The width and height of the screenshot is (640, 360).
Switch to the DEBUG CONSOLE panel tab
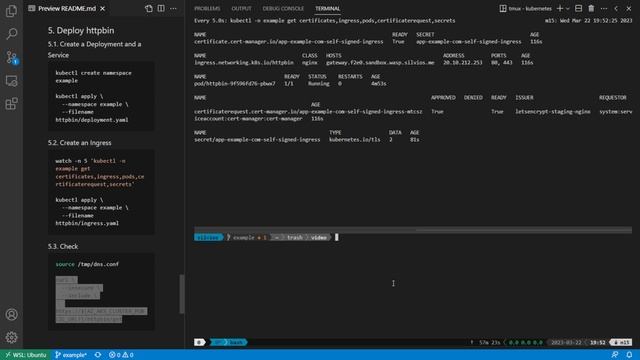tap(283, 9)
